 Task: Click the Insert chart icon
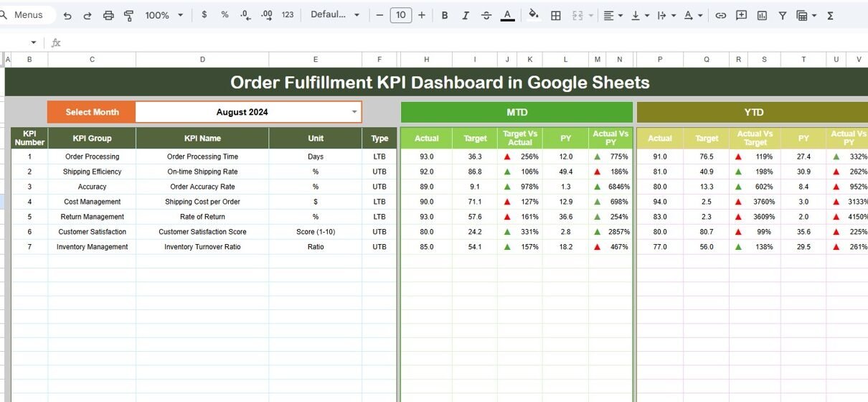762,15
